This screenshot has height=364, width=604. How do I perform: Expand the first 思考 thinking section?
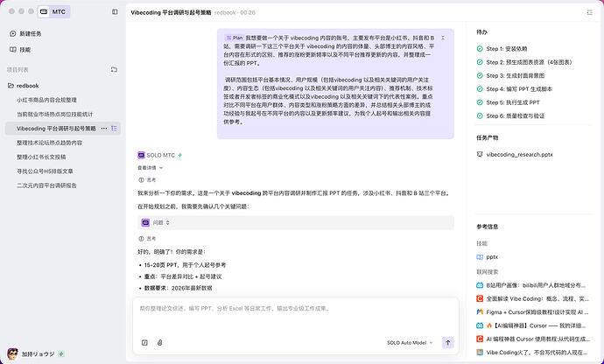click(x=147, y=180)
